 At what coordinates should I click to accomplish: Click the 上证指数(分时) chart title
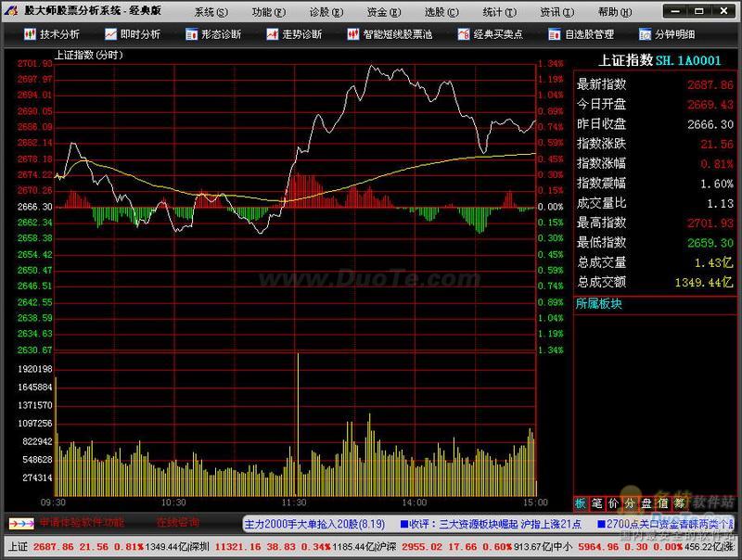click(x=88, y=55)
